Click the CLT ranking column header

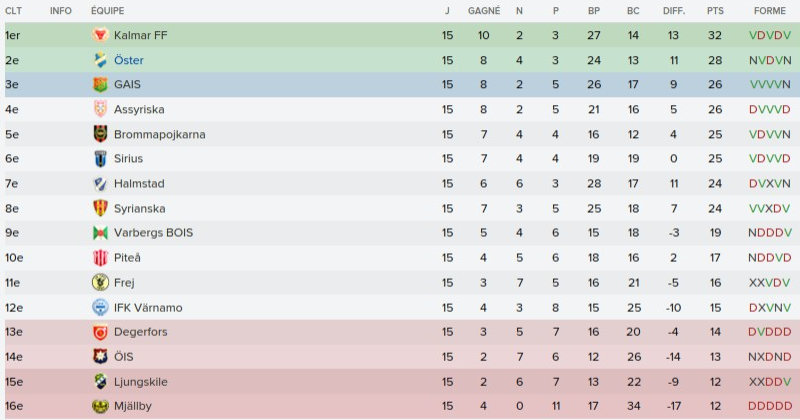[13, 11]
